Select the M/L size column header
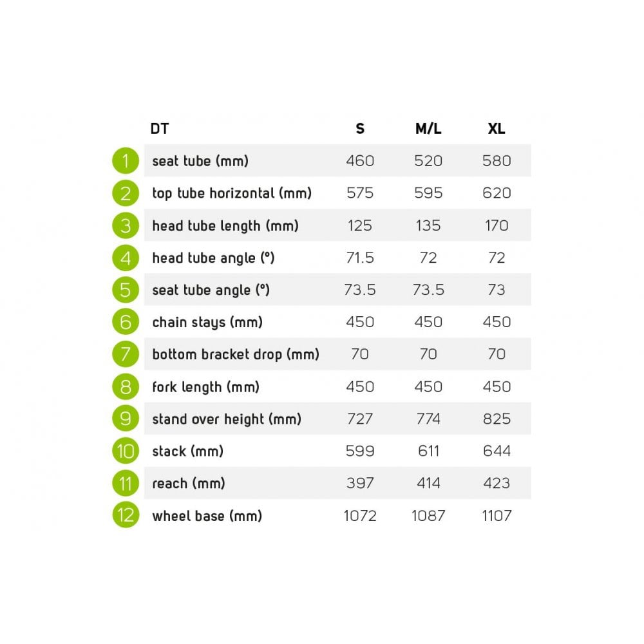 click(x=428, y=129)
